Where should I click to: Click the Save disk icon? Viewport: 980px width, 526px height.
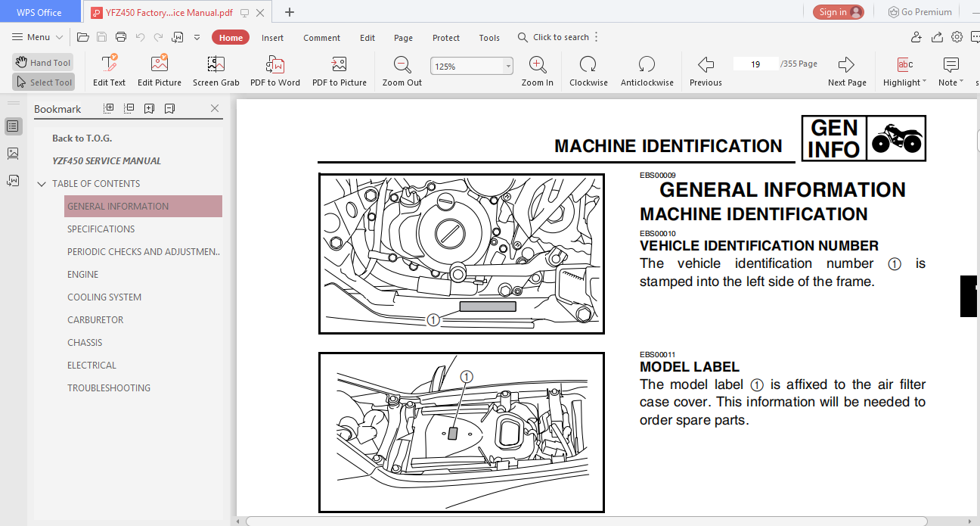coord(102,37)
